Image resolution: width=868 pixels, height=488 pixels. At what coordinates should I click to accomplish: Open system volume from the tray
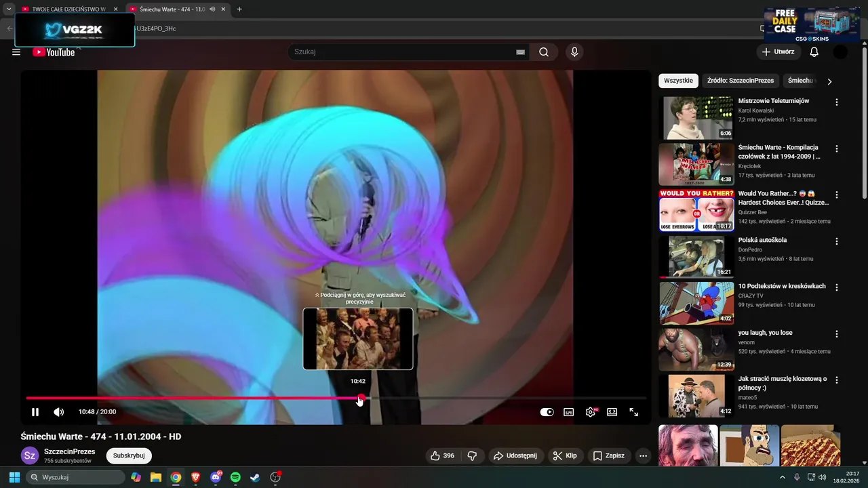point(822,477)
